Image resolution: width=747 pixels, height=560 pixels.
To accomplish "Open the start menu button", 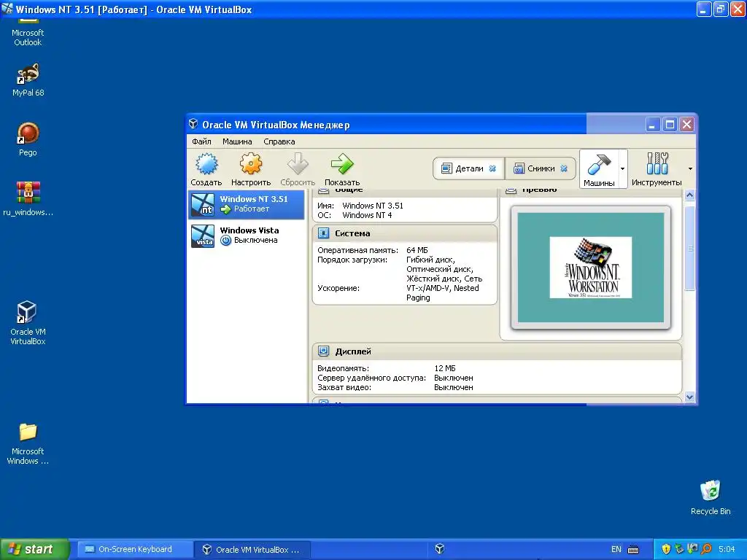I will [x=34, y=549].
